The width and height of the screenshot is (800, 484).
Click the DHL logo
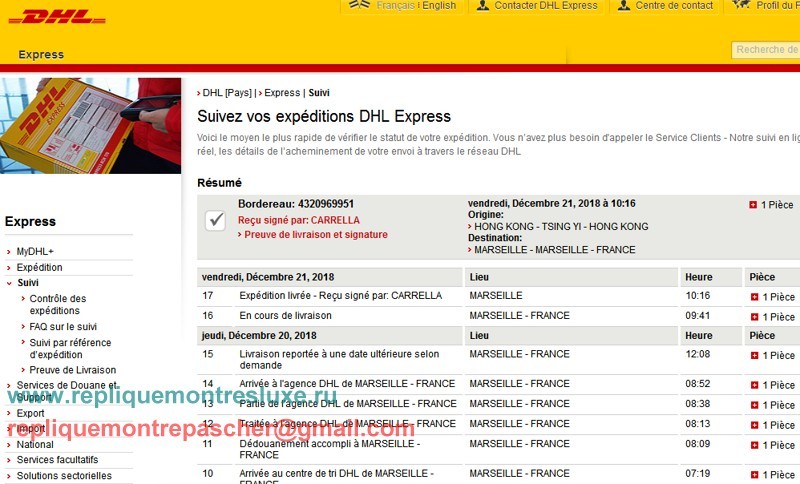pos(57,17)
